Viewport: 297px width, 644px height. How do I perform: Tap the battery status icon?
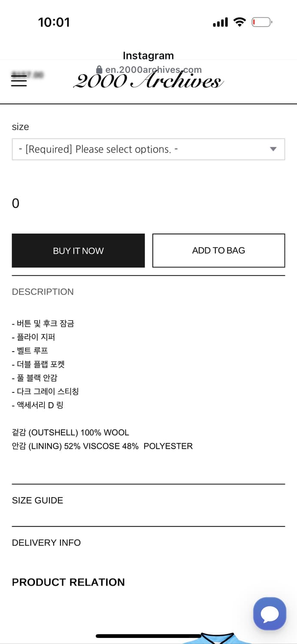(261, 22)
